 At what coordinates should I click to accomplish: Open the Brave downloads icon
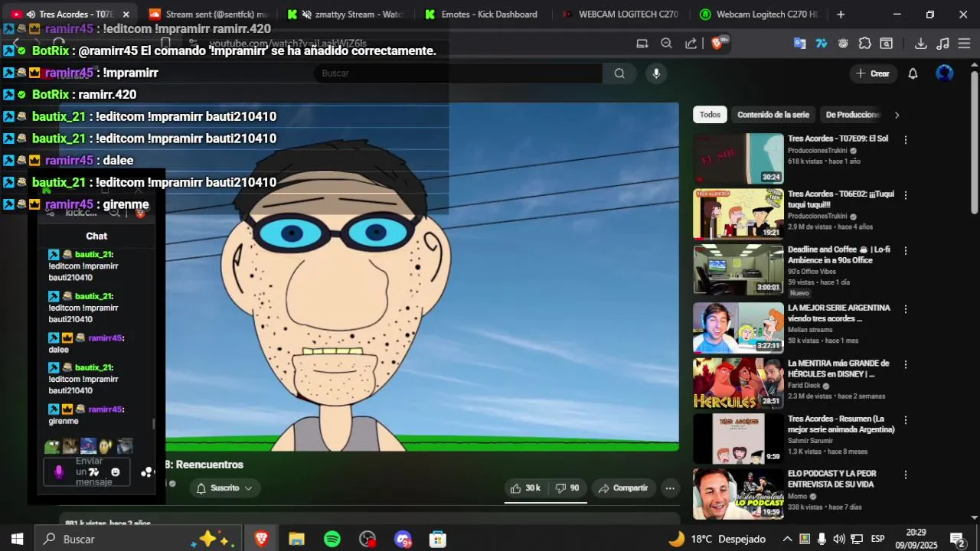click(921, 44)
